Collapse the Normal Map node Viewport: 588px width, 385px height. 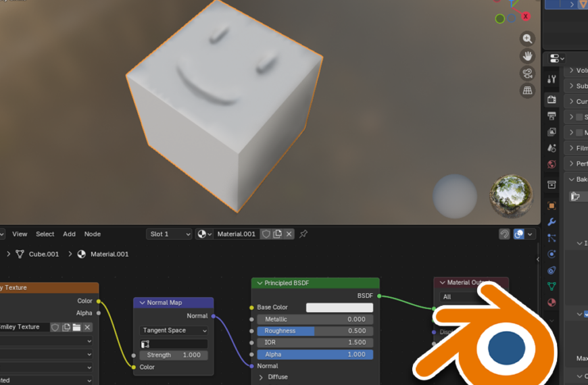point(142,303)
